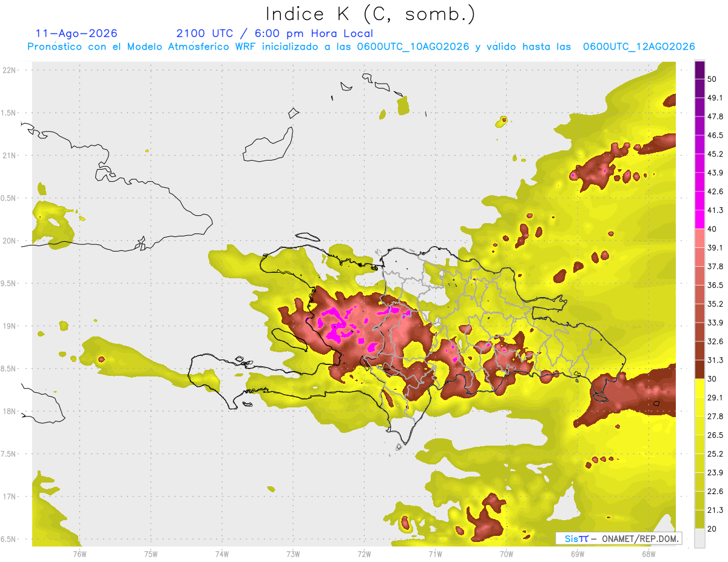Click the magenta swatch between 40 and 41.3
Image resolution: width=728 pixels, height=562 pixels.
(x=700, y=219)
